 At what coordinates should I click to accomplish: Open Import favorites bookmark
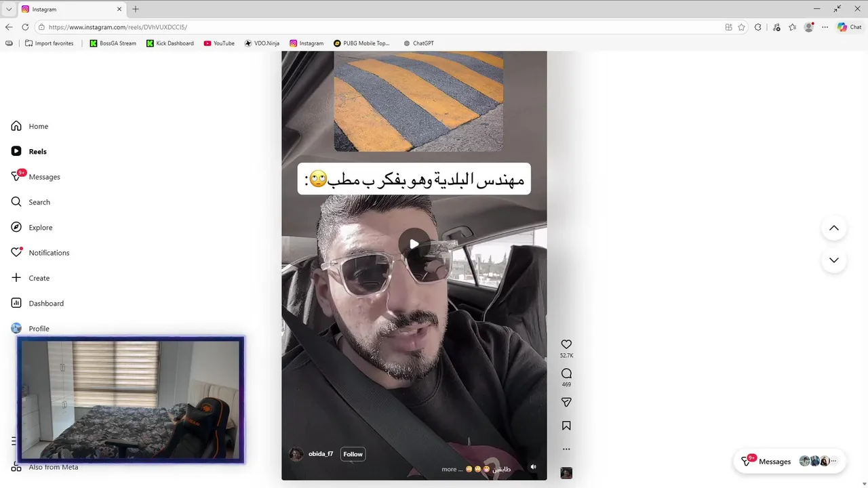tap(49, 43)
